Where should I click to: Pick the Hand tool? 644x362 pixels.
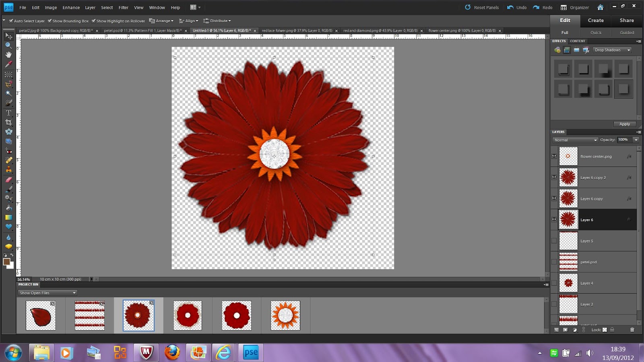coord(8,55)
